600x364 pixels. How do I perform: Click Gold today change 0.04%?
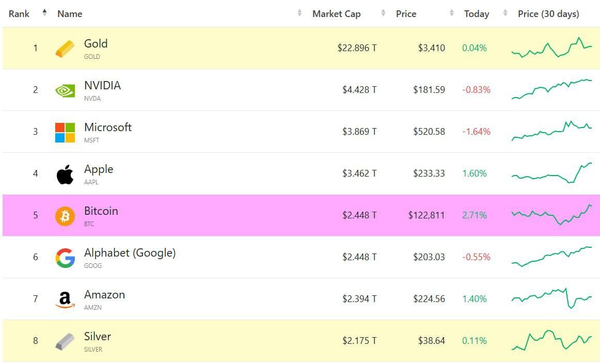click(475, 48)
